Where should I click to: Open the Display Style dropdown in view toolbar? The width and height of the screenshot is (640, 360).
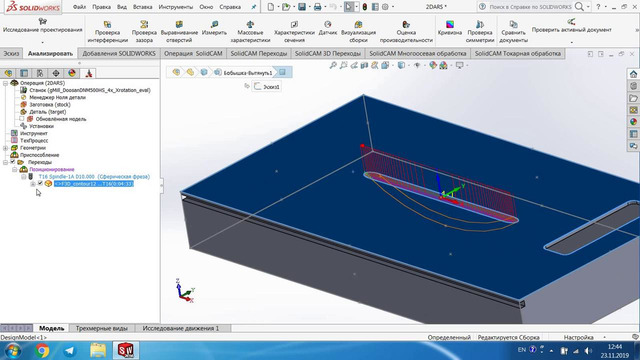click(x=409, y=65)
